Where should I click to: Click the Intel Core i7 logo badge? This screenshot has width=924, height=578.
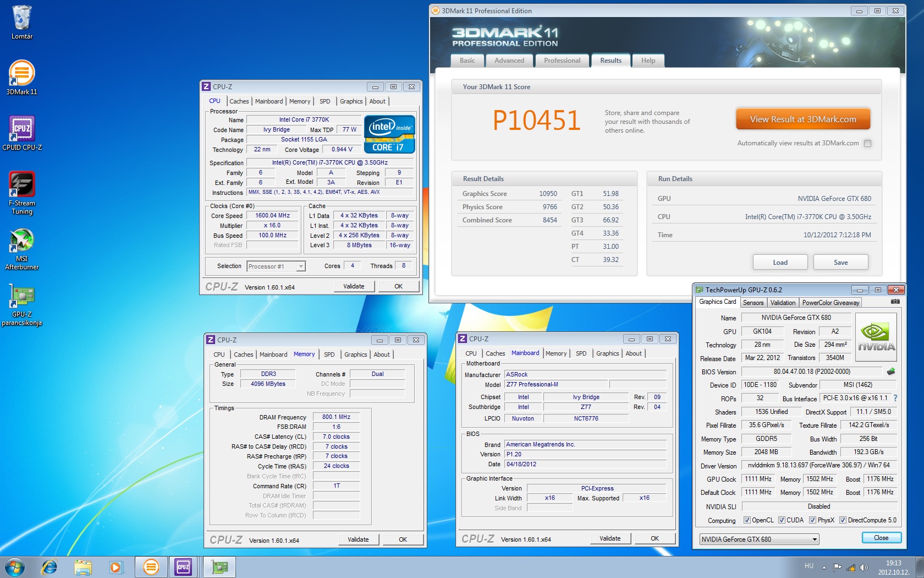click(389, 134)
